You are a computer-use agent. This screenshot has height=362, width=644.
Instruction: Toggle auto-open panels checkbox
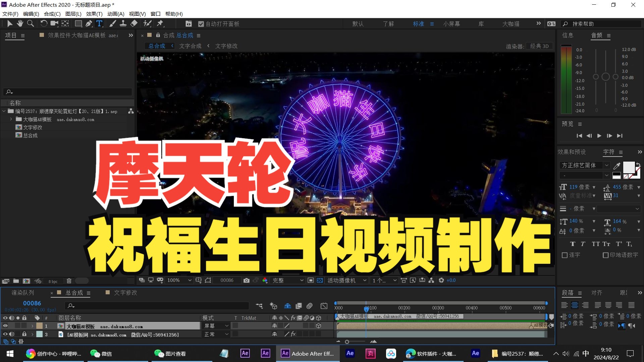pyautogui.click(x=201, y=24)
